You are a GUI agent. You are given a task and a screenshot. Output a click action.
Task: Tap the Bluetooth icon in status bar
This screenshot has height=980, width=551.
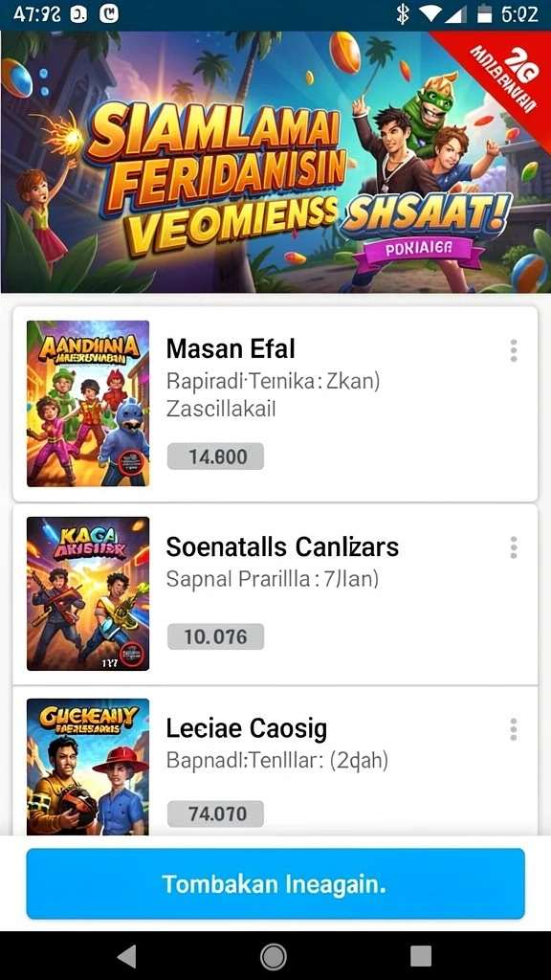(x=404, y=13)
